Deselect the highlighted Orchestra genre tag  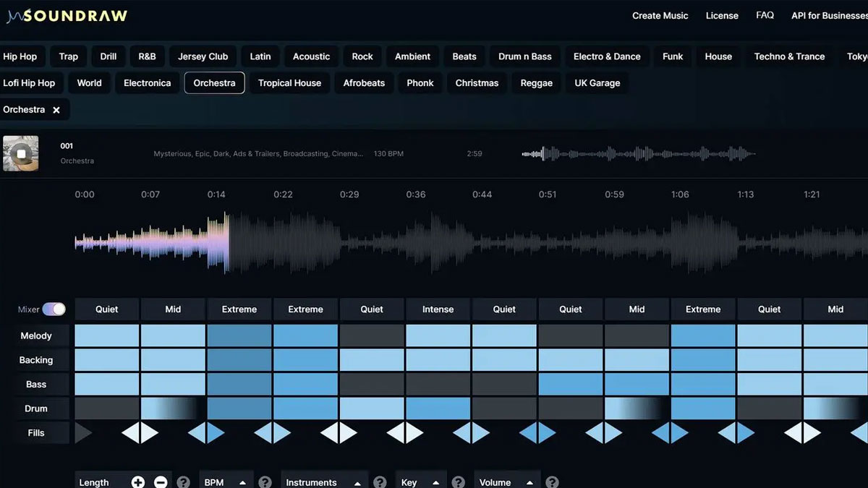215,83
